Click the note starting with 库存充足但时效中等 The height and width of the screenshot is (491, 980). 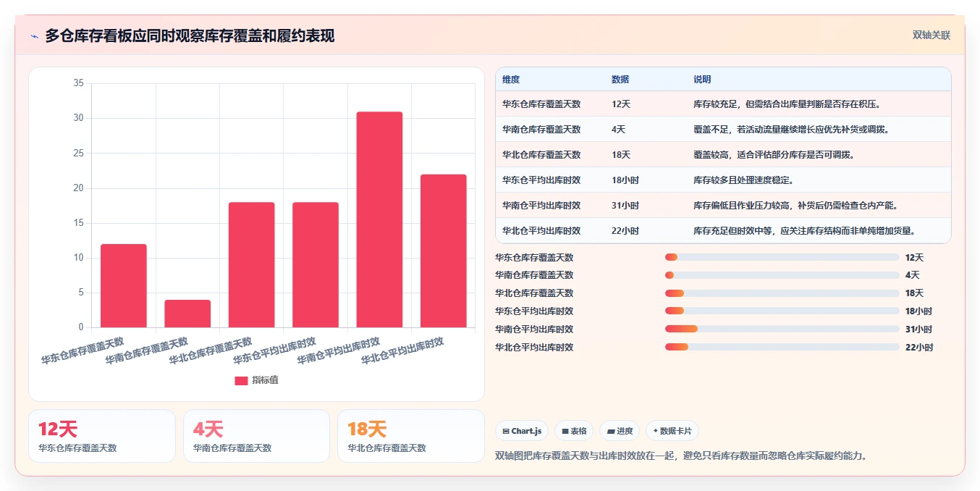pos(806,231)
